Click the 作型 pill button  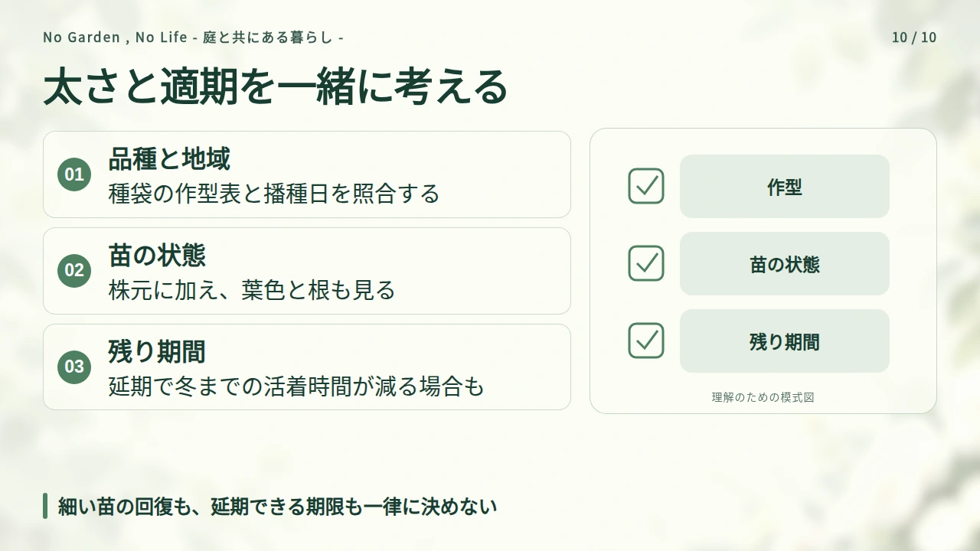(x=785, y=186)
